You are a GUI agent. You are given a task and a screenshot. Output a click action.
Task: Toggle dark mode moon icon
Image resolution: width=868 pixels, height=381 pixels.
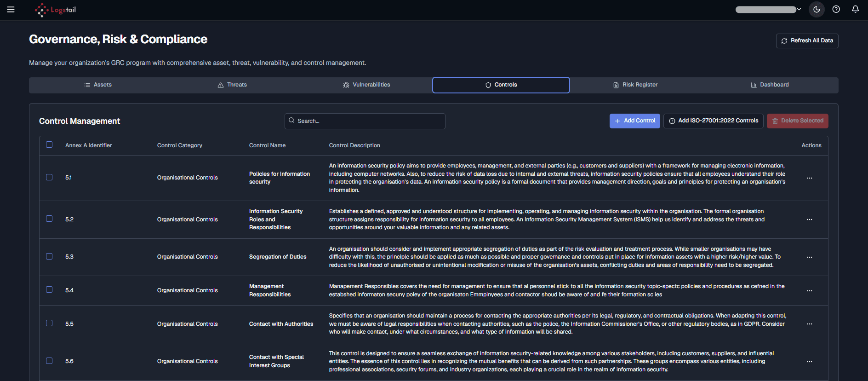tap(817, 10)
